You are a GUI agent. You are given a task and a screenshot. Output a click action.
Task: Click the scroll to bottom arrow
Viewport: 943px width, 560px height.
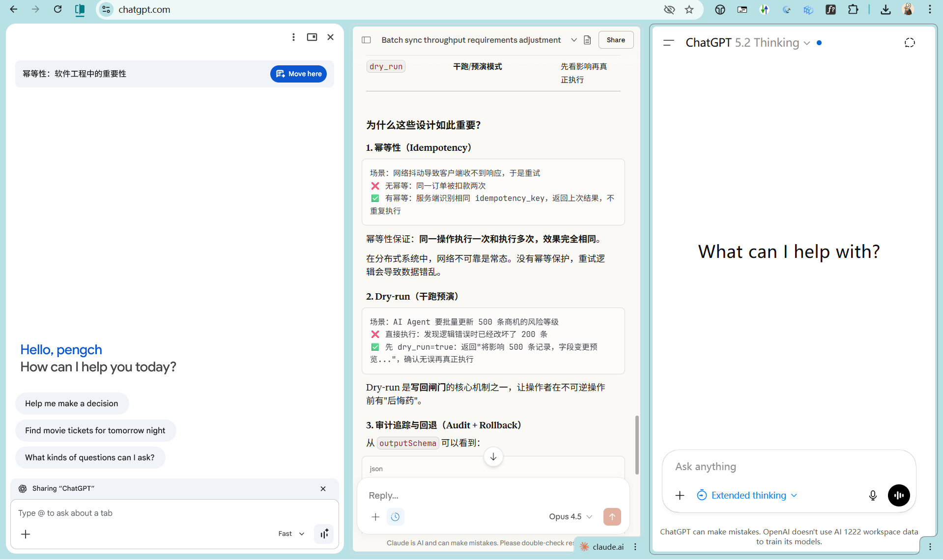493,456
